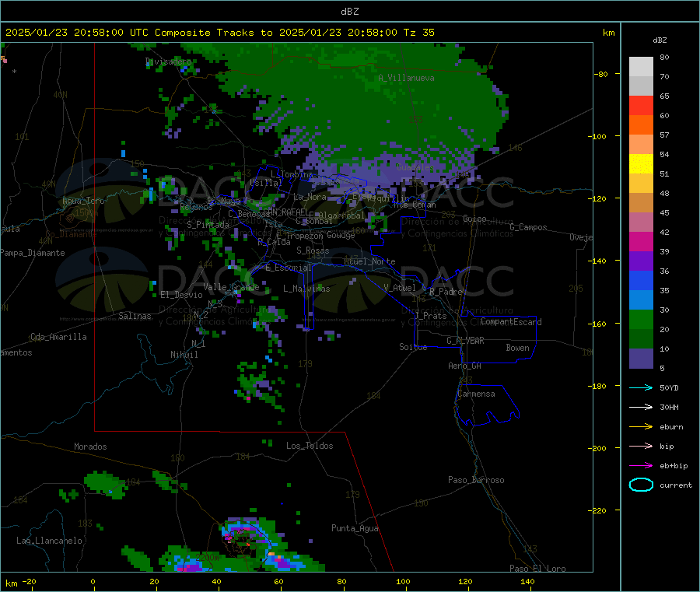Click the R_Padre label
The image size is (700, 592).
pos(446,292)
